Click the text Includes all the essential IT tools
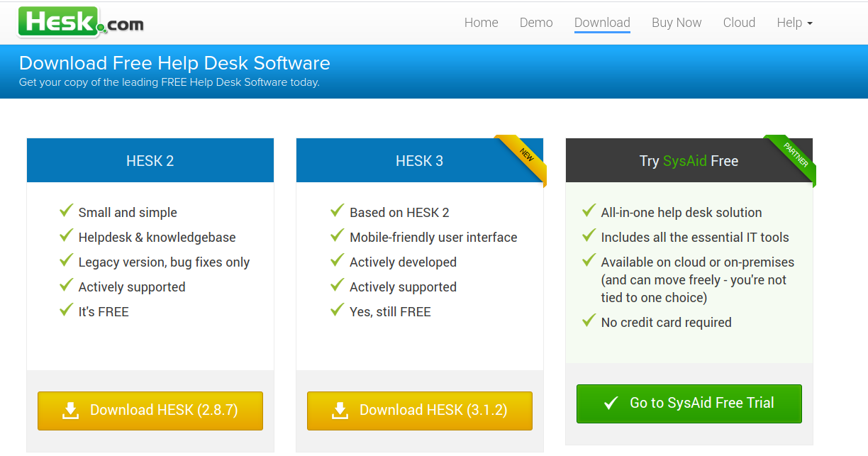The width and height of the screenshot is (868, 456). (695, 238)
